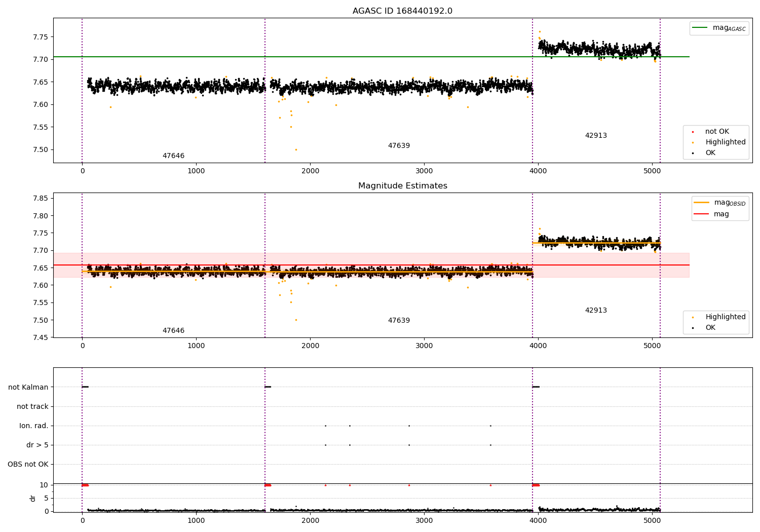The image size is (760, 532).
Task: Click the 'dr' y-axis label
Action: tap(33, 498)
